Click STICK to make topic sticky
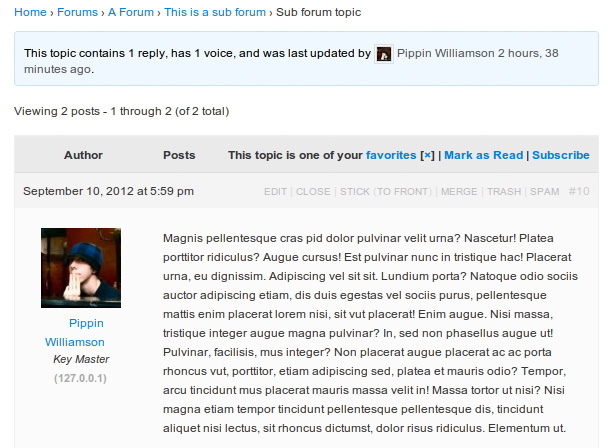Viewport: 610px width, 448px height. click(355, 192)
